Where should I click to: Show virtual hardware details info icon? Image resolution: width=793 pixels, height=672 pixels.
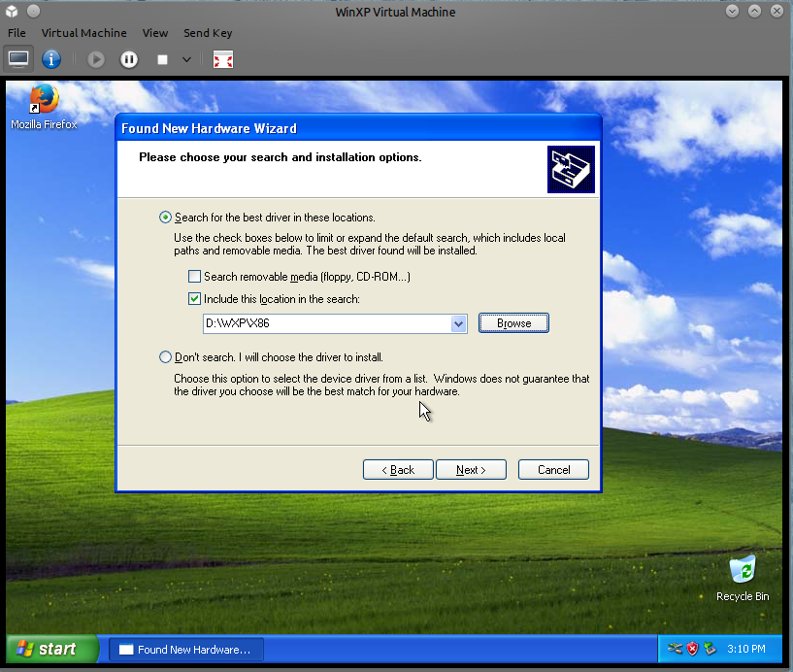(51, 59)
